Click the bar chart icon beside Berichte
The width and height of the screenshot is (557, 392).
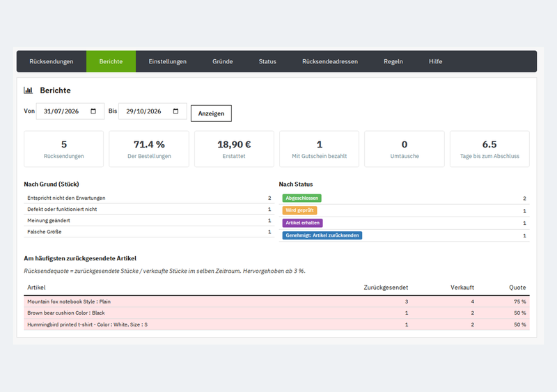click(28, 91)
